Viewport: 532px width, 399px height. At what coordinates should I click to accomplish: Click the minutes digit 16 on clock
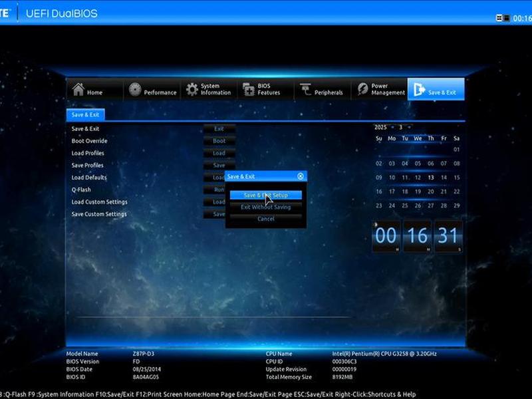coord(418,236)
